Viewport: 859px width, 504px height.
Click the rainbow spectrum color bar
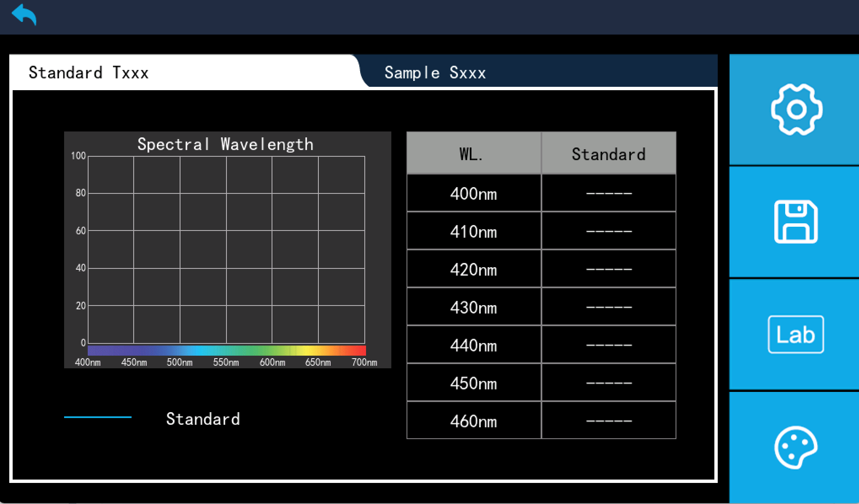(226, 350)
